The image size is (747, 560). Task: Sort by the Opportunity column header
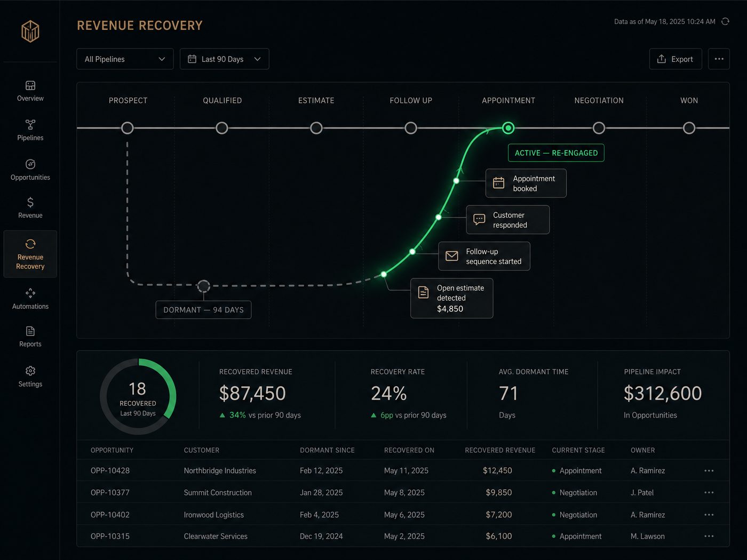pos(112,450)
